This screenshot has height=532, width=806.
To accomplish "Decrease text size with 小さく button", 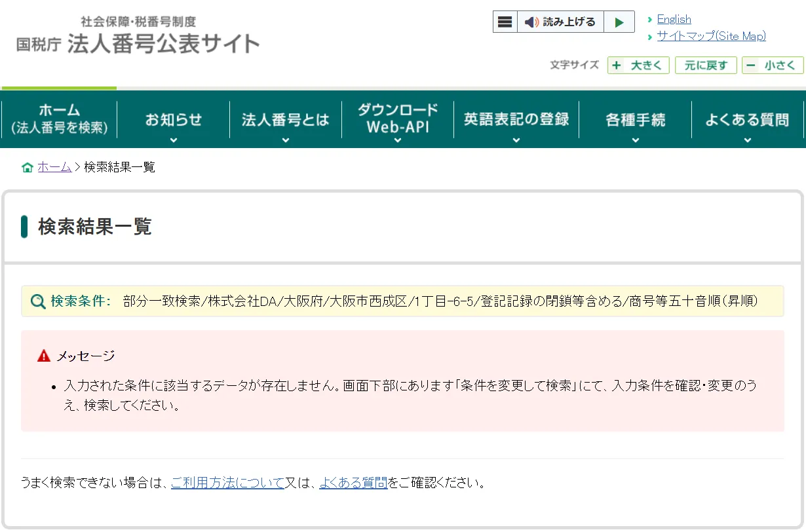I will click(x=773, y=66).
